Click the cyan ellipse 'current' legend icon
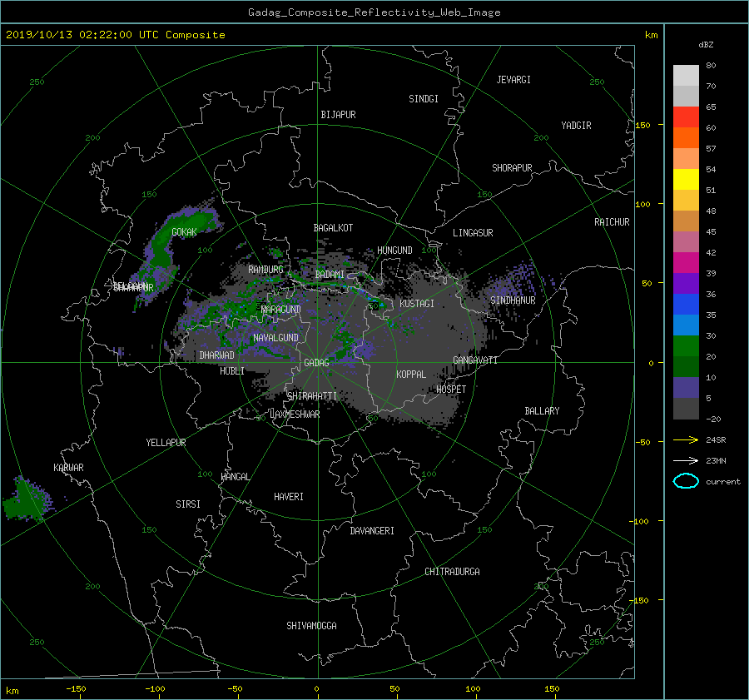Screen dimensions: 749x700 coord(686,481)
